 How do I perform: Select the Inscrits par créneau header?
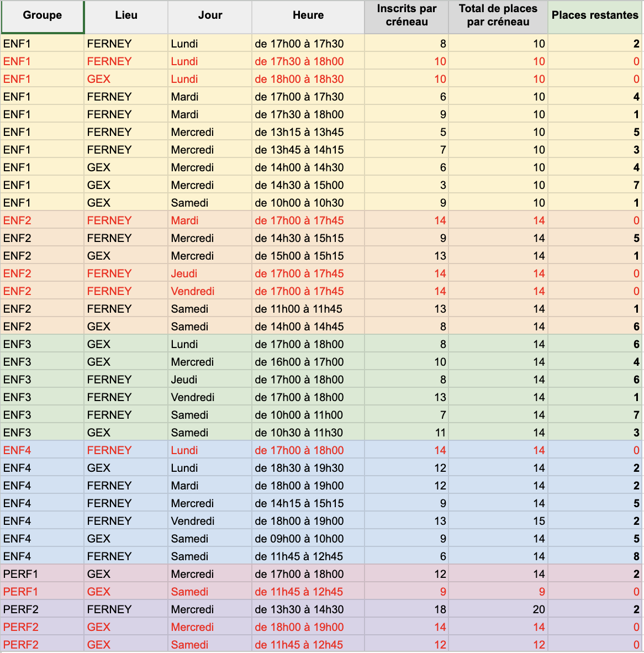click(x=407, y=17)
